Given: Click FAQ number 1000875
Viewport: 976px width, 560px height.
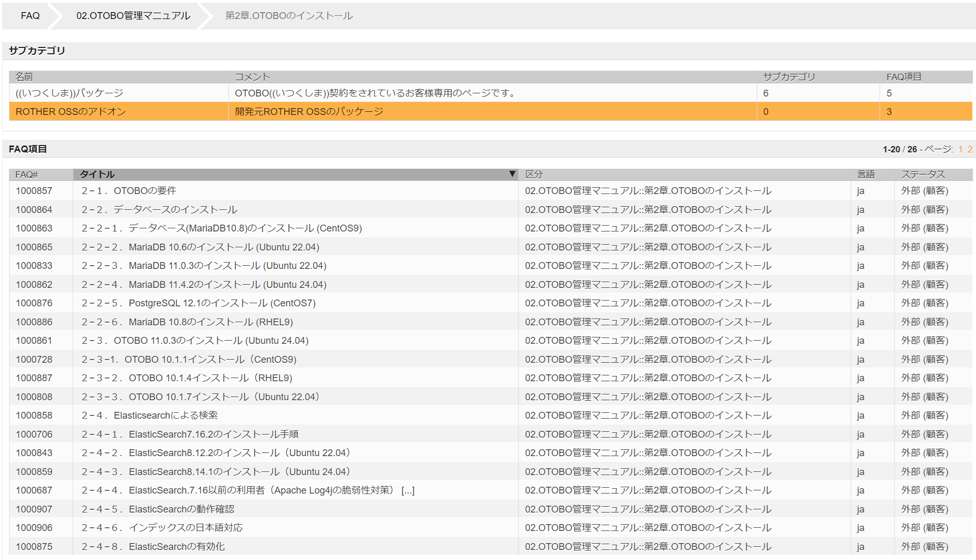Looking at the screenshot, I should pos(34,547).
